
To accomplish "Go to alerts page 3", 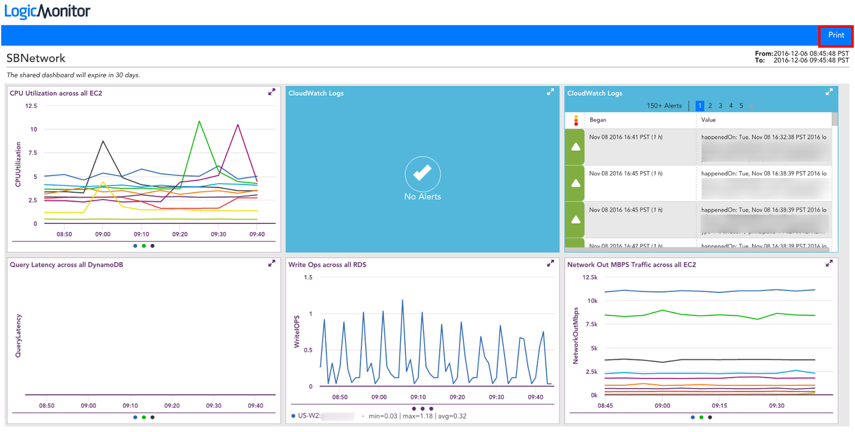I will point(720,106).
